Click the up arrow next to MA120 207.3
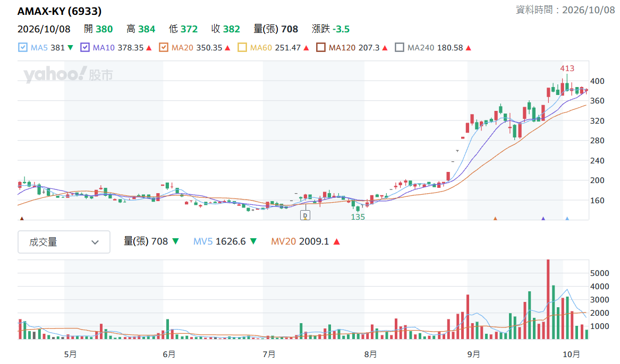 (x=385, y=48)
